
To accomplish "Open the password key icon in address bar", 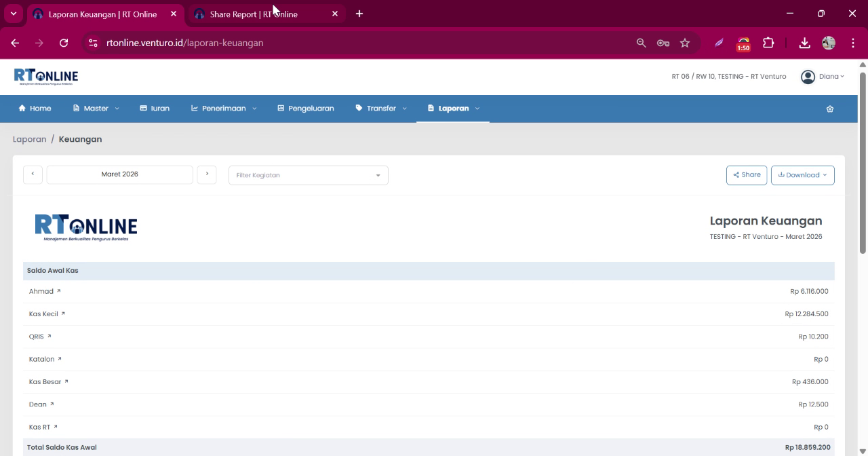I will point(663,43).
